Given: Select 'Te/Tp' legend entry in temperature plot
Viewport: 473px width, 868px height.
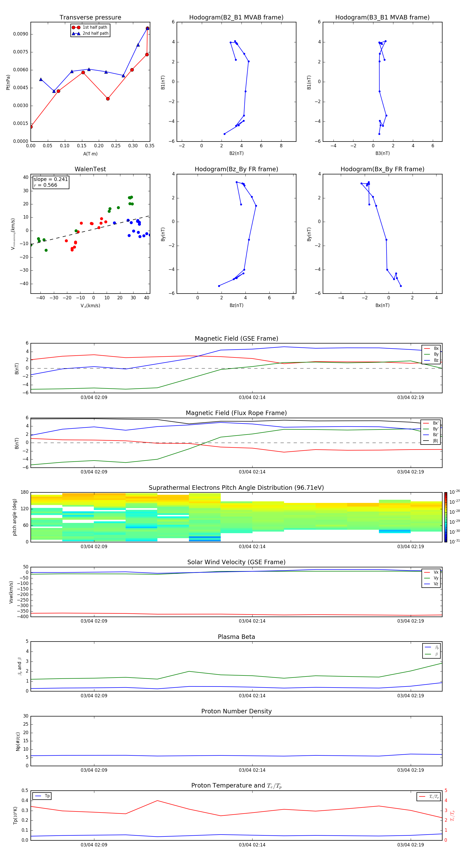Looking at the screenshot, I should tap(429, 796).
